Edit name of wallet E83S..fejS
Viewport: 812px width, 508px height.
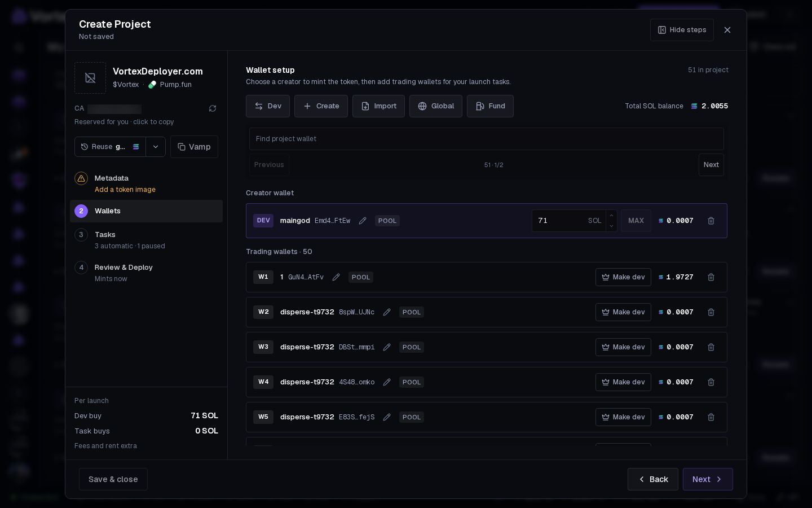[x=387, y=417]
